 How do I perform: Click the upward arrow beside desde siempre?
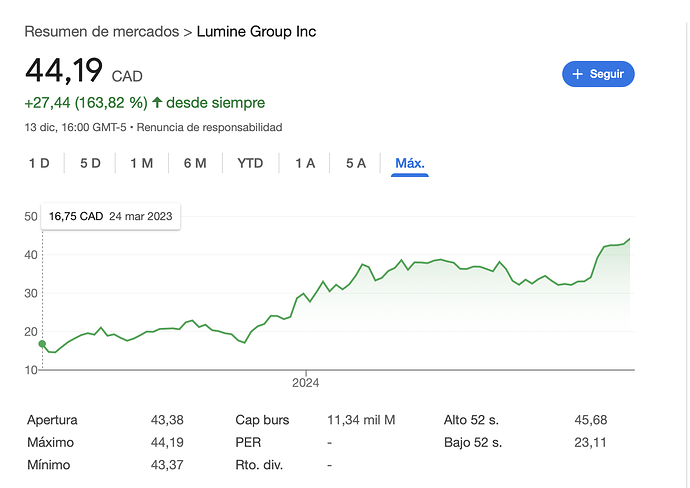tap(157, 103)
